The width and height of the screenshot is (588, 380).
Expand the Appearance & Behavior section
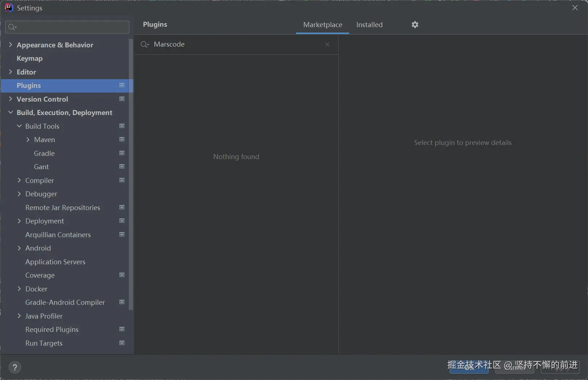[x=10, y=45]
